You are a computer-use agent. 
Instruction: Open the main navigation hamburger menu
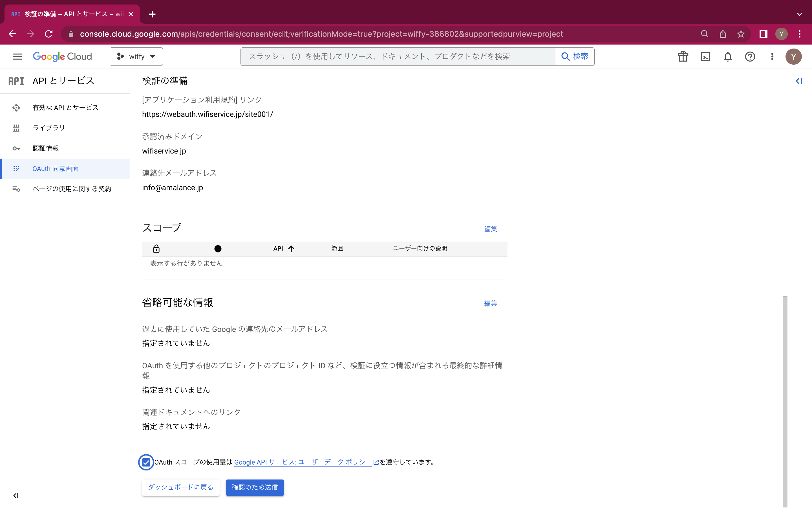click(17, 56)
